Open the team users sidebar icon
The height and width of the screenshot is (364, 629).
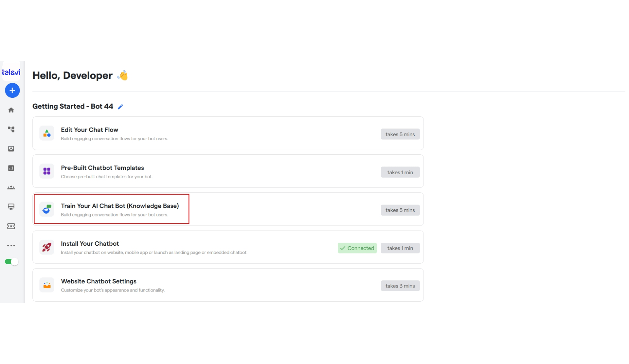11,187
